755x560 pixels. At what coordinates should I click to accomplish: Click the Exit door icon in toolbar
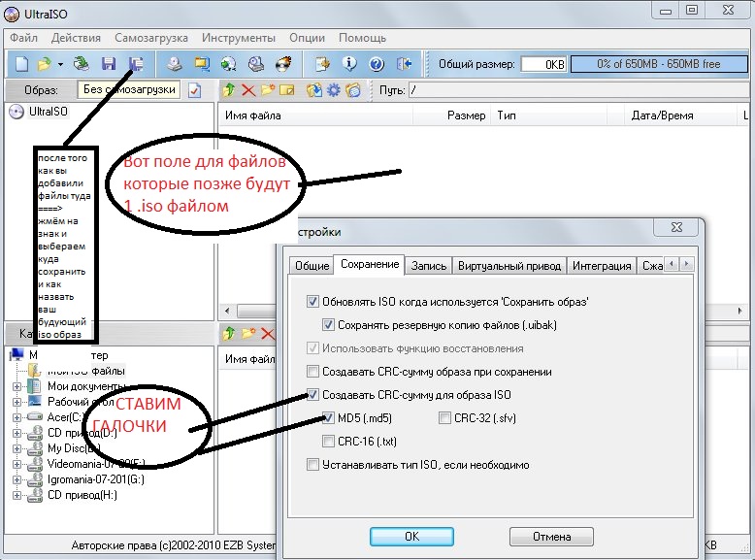click(404, 63)
